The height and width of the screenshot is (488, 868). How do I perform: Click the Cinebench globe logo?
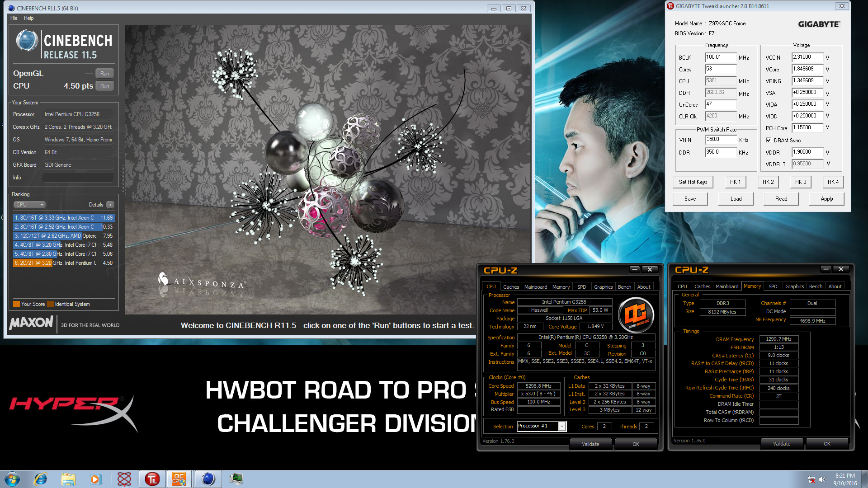pos(27,41)
